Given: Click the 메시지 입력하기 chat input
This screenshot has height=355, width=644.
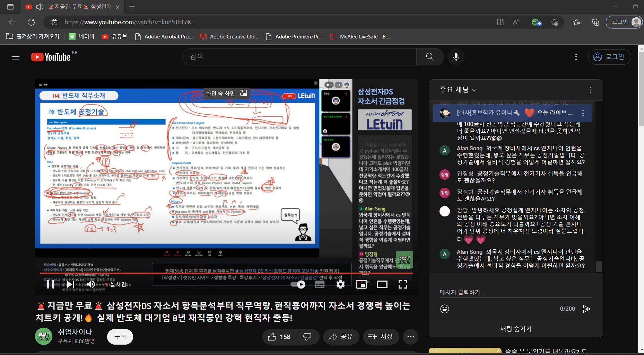Looking at the screenshot, I should coord(516,292).
